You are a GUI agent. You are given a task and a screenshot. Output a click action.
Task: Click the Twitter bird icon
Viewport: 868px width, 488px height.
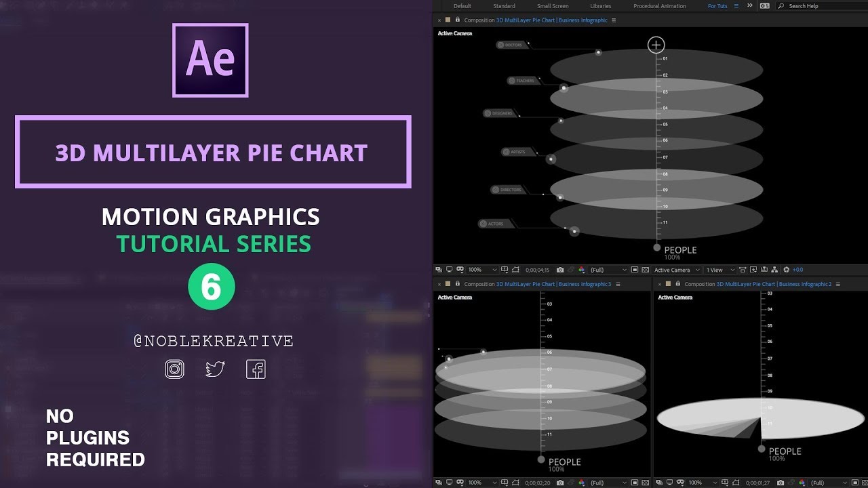(x=215, y=369)
